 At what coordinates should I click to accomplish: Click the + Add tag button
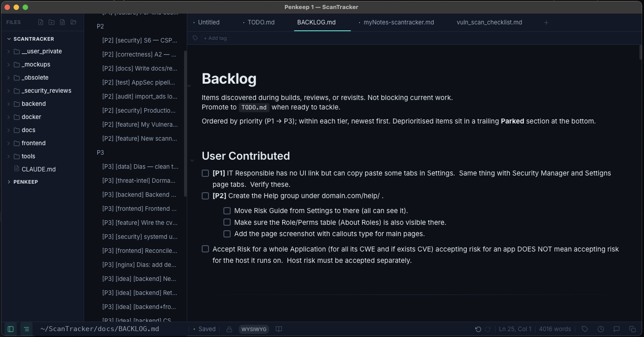tap(215, 38)
